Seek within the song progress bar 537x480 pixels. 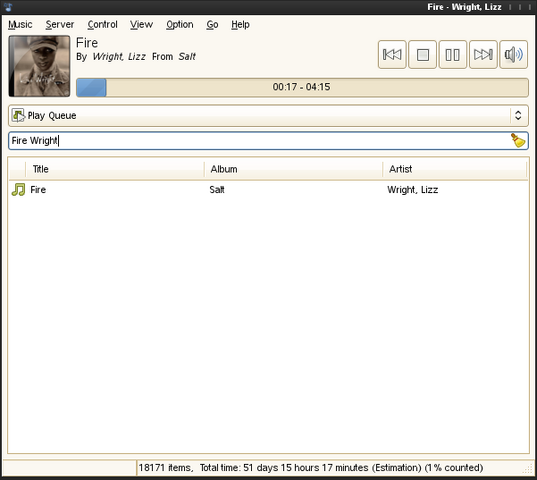302,87
